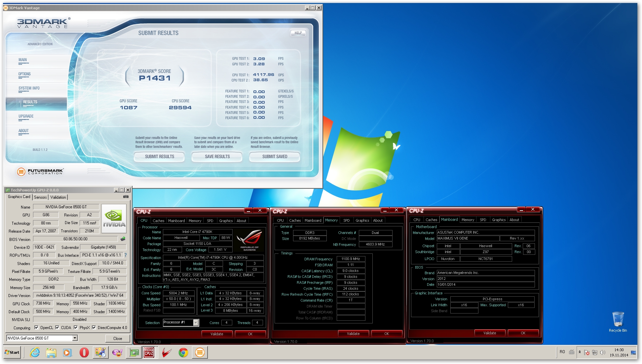
Task: Open the volume speaker tray icon
Action: tap(602, 352)
